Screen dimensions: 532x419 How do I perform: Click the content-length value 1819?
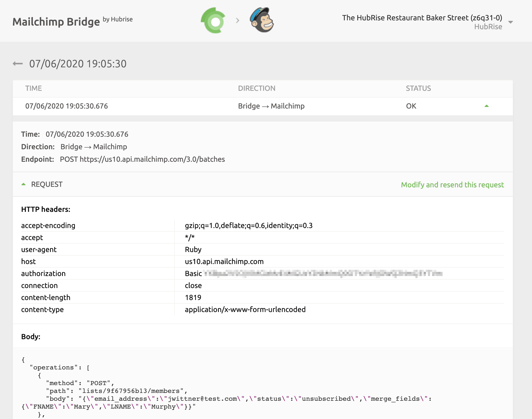coord(193,297)
